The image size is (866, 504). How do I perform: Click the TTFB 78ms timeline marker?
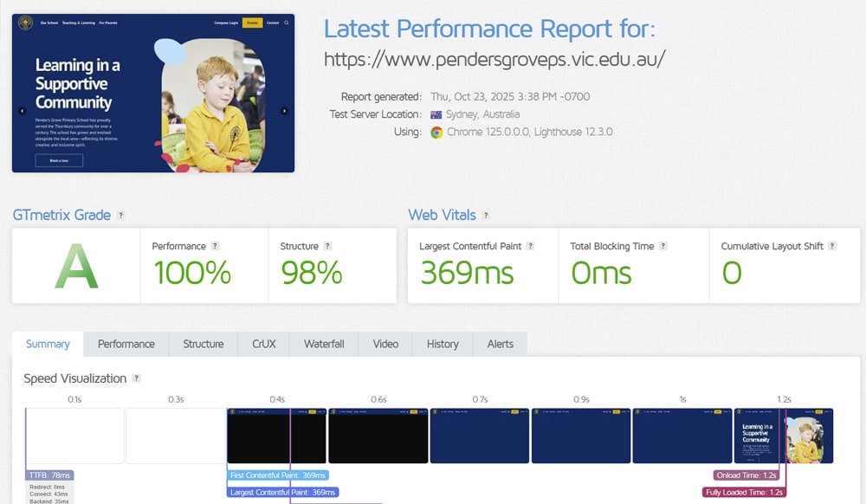(x=49, y=475)
